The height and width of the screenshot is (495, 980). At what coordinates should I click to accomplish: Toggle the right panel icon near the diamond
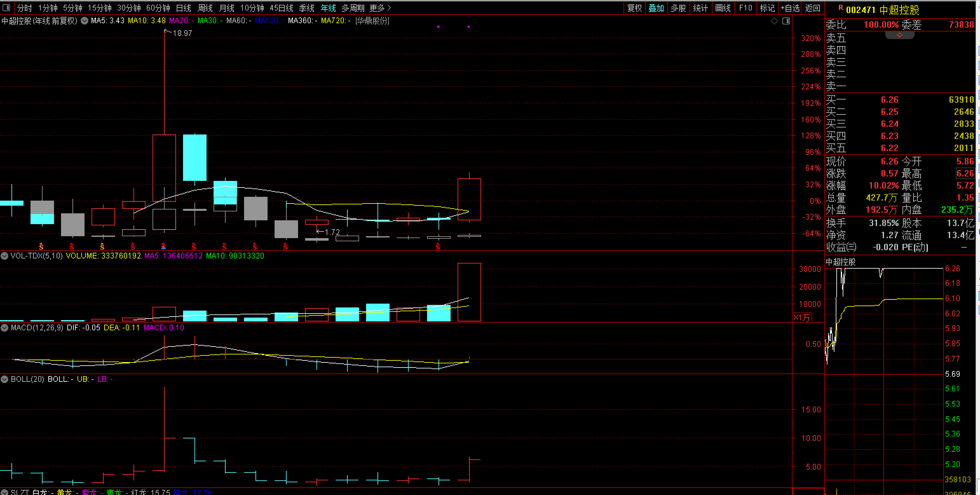pyautogui.click(x=786, y=21)
